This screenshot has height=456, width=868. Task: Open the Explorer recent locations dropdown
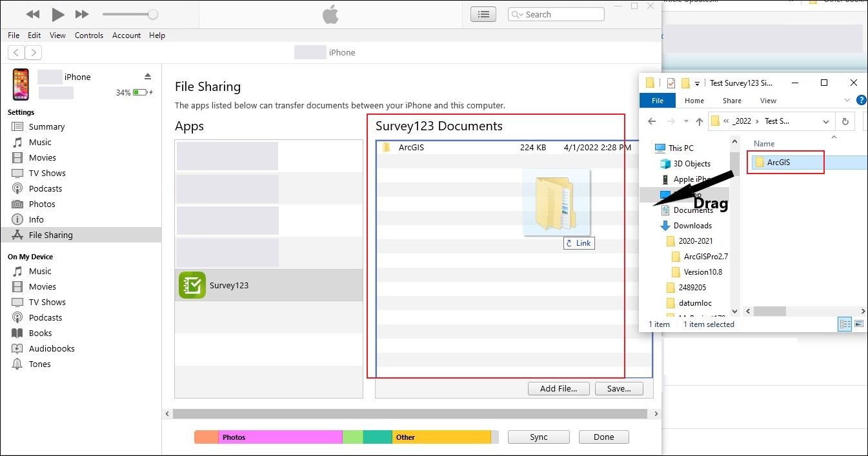click(685, 121)
